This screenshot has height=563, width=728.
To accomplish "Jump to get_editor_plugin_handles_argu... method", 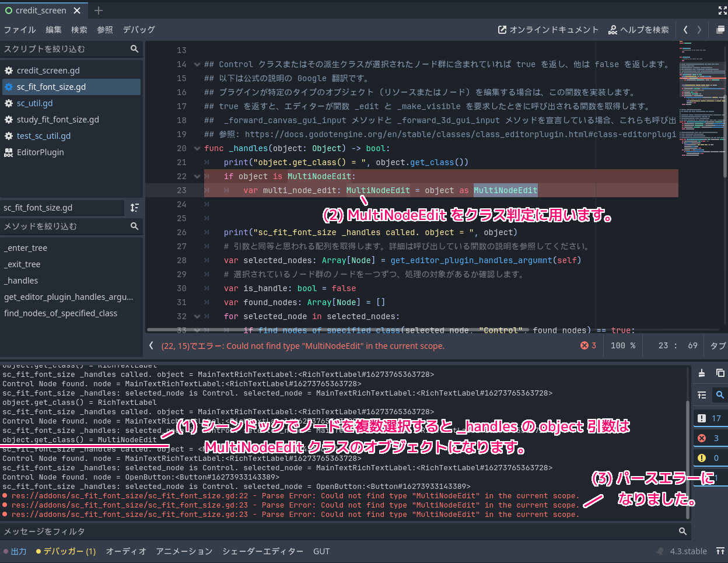I will [71, 297].
